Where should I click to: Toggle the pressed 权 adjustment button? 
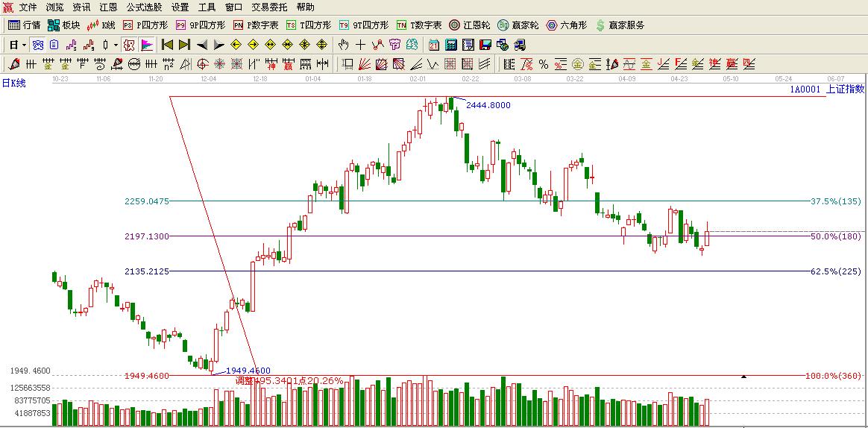pyautogui.click(x=129, y=45)
